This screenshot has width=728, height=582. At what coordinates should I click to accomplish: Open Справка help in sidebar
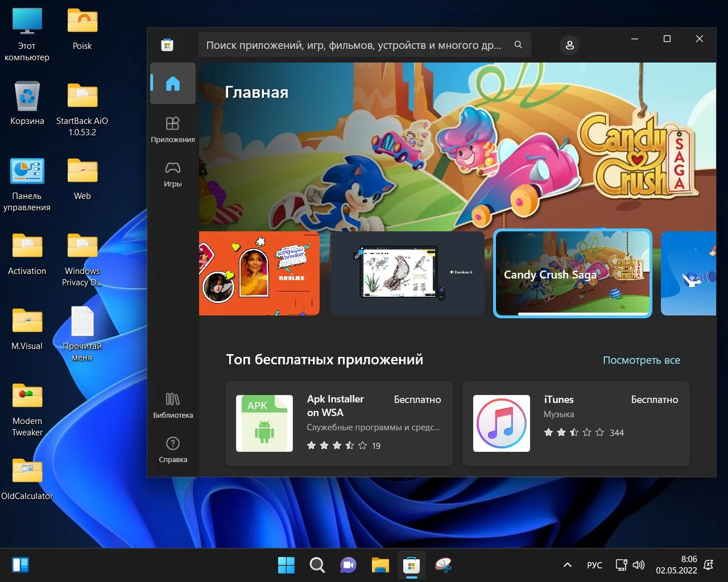pyautogui.click(x=173, y=449)
